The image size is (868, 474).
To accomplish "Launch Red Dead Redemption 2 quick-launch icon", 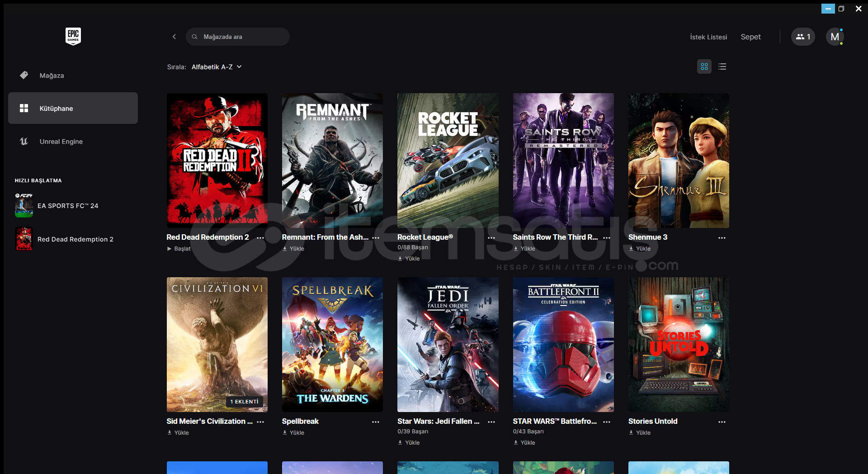I will [24, 239].
